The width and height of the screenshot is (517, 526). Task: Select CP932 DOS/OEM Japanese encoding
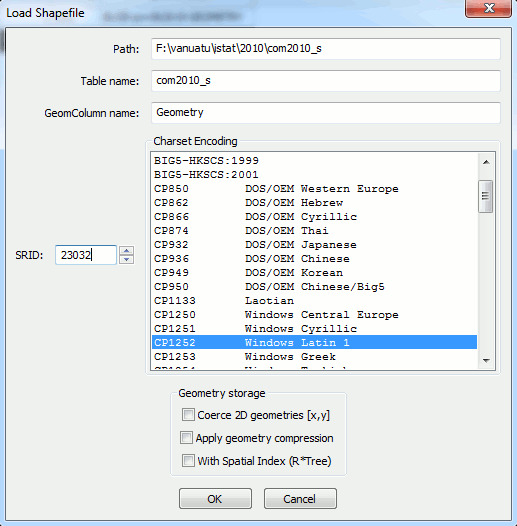pyautogui.click(x=314, y=245)
